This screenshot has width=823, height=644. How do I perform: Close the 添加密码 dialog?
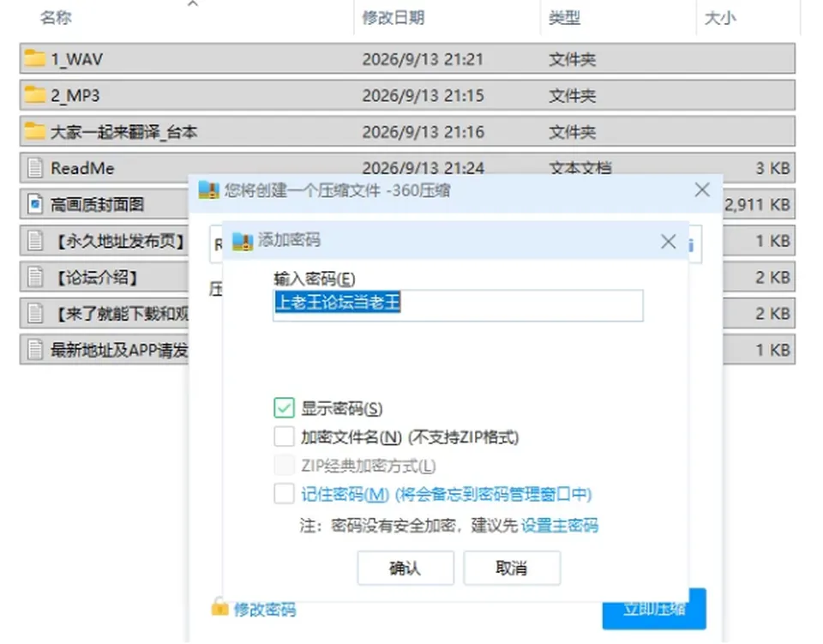point(668,242)
